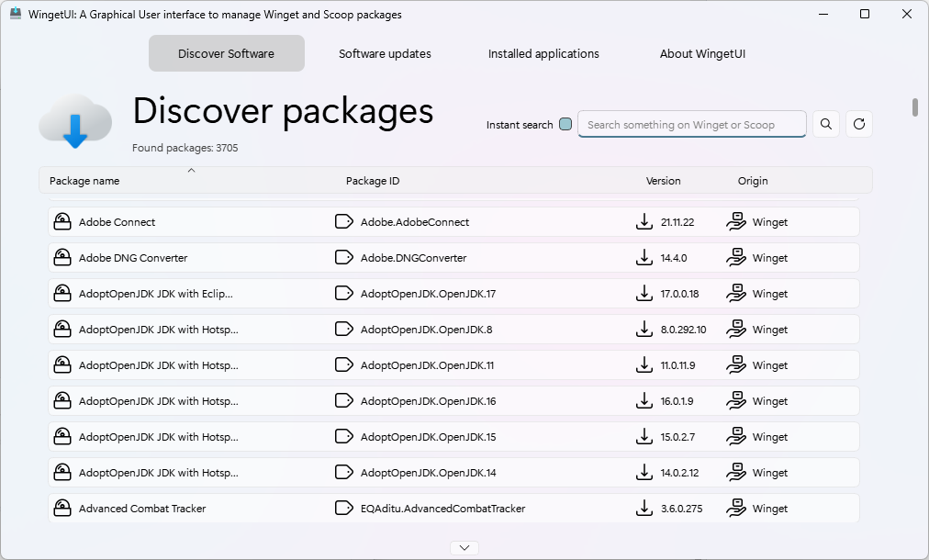
Task: Click the magnifier search icon button
Action: (x=826, y=124)
